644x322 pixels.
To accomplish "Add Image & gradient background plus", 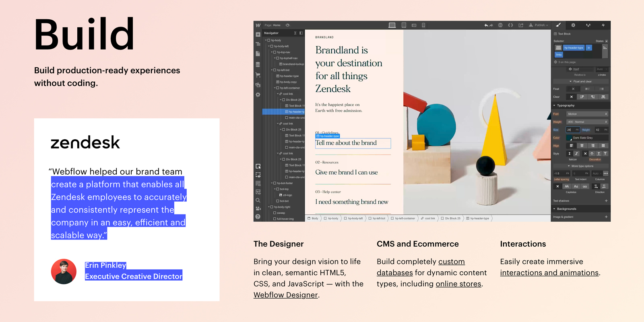I will 606,217.
